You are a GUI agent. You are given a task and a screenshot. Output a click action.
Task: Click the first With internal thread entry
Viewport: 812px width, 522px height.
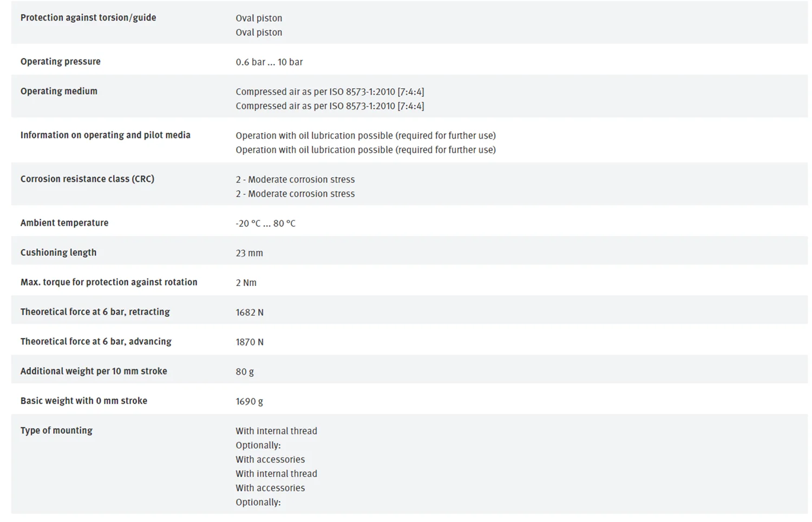276,431
